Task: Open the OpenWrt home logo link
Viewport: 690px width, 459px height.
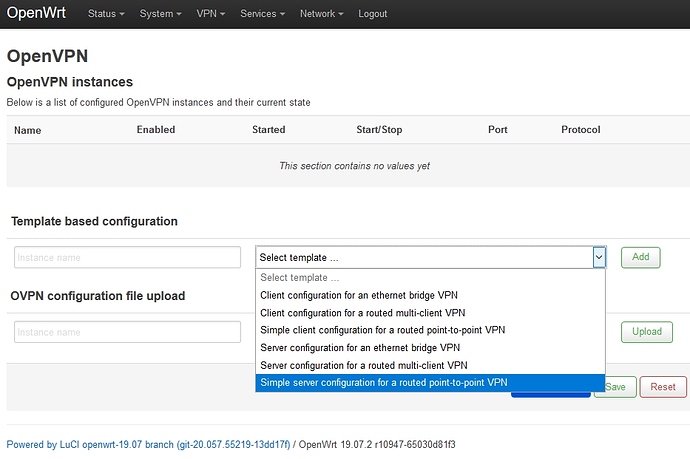Action: tap(36, 13)
